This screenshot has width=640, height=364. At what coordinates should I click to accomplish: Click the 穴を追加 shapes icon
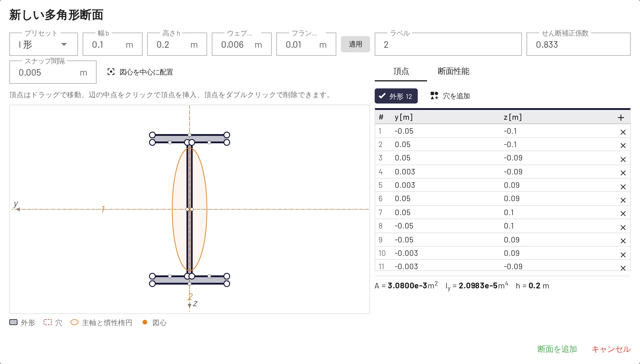coord(434,96)
